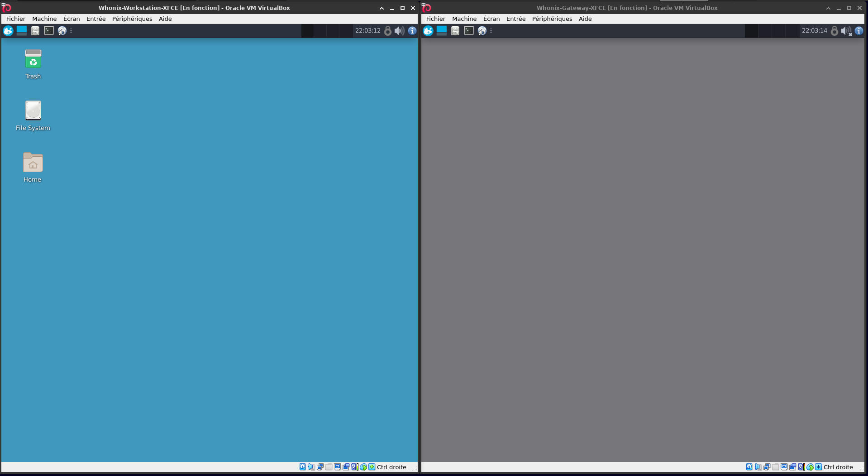The image size is (868, 476).
Task: Open Whonix applications menu in Gateway panel
Action: coord(428,30)
